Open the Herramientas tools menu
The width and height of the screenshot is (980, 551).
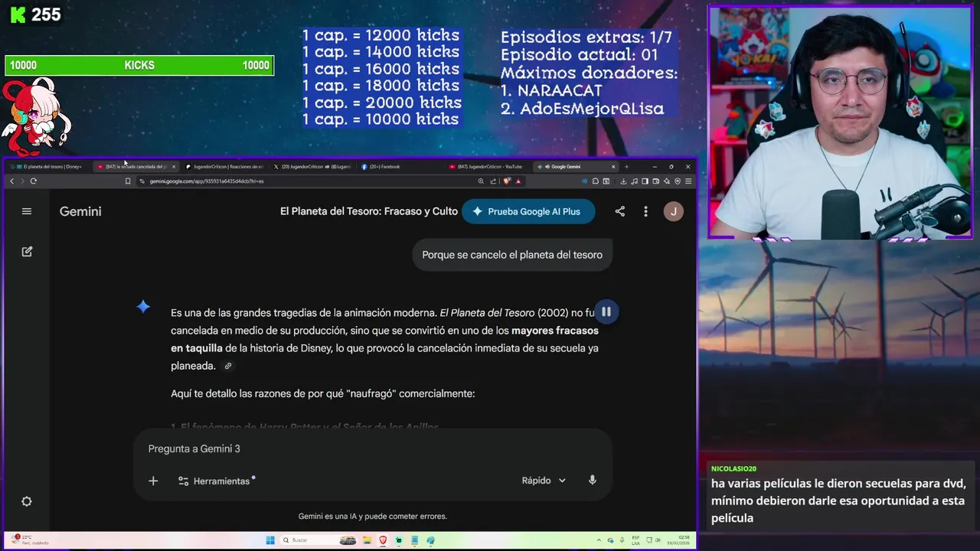[217, 481]
